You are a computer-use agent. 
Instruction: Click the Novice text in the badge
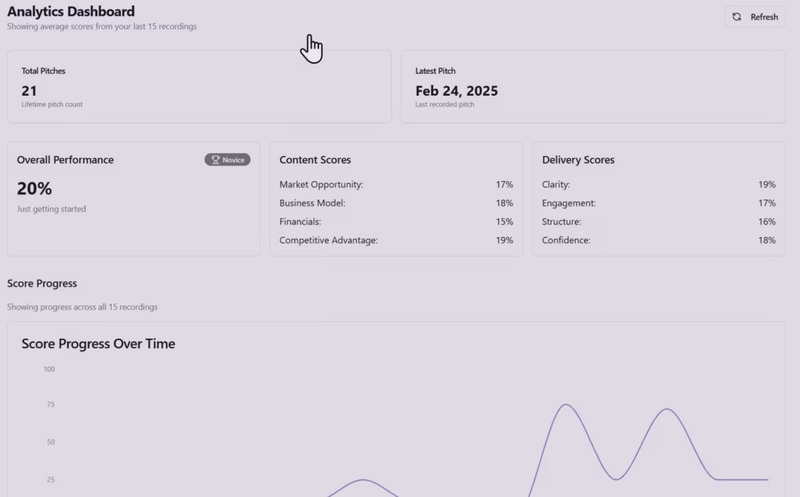click(233, 160)
